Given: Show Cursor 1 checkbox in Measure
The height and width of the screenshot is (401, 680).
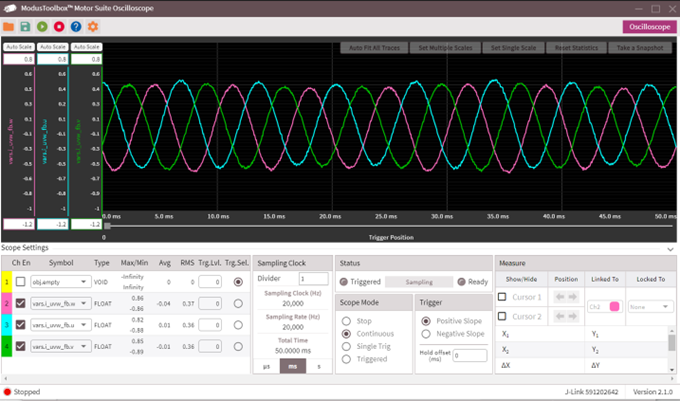Looking at the screenshot, I should point(503,297).
